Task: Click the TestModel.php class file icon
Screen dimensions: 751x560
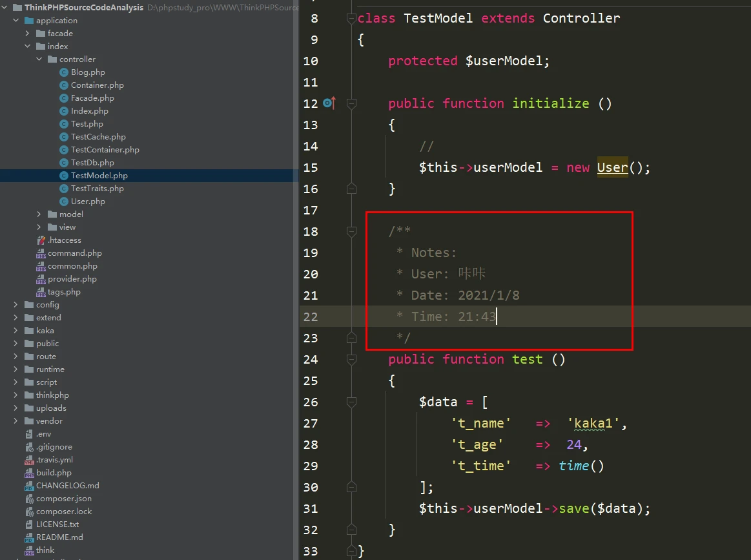Action: [64, 176]
